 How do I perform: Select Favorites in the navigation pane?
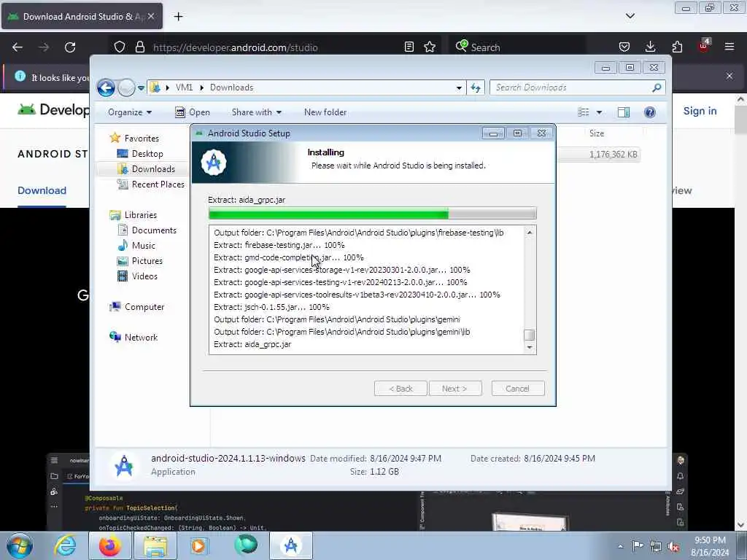tap(142, 138)
